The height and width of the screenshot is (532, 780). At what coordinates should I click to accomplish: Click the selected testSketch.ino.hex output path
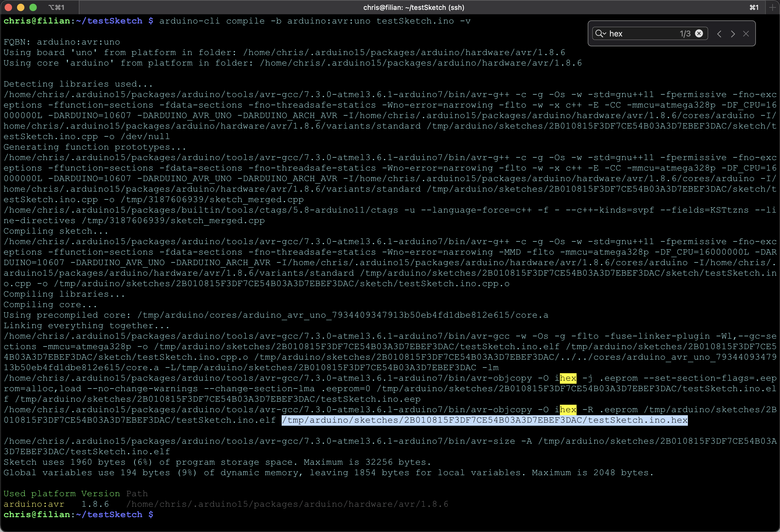pos(484,420)
